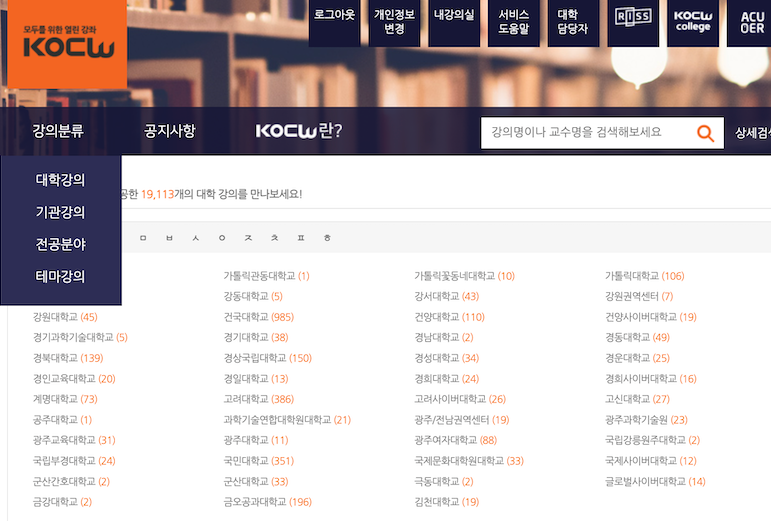Click the KOCW orange logo
This screenshot has height=523, width=771.
click(67, 44)
